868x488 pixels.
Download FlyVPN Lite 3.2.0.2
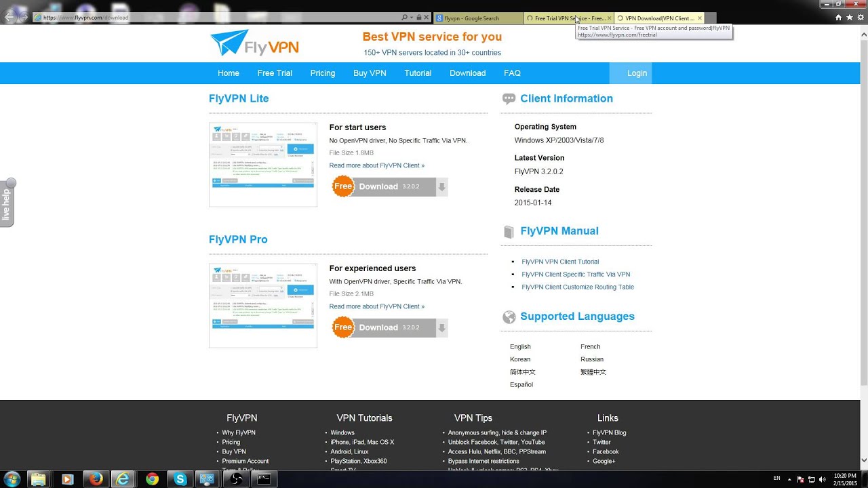click(390, 186)
